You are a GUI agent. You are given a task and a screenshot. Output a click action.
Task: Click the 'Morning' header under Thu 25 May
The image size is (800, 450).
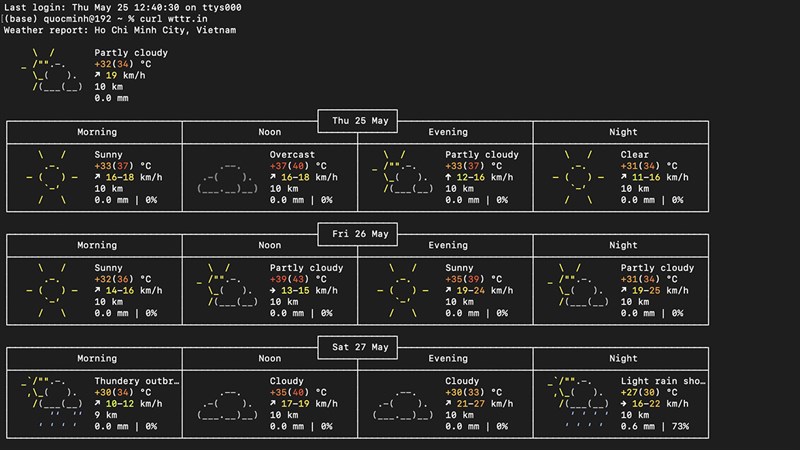(97, 132)
